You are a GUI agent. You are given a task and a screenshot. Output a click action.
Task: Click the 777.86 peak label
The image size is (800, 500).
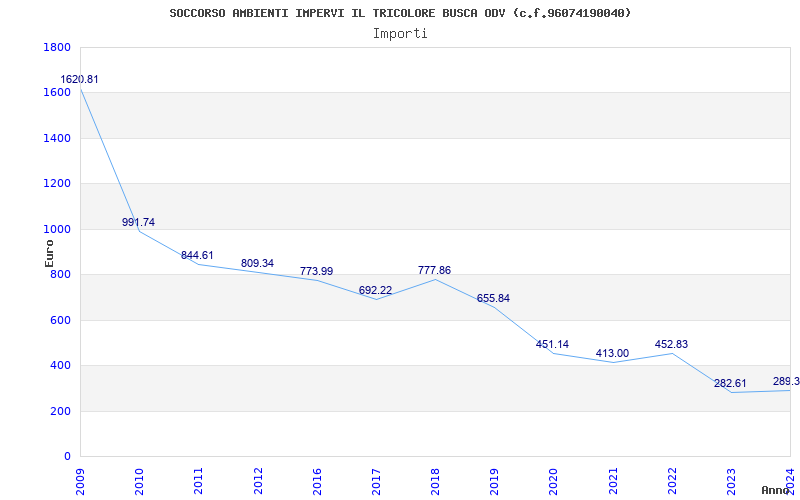[x=434, y=270]
